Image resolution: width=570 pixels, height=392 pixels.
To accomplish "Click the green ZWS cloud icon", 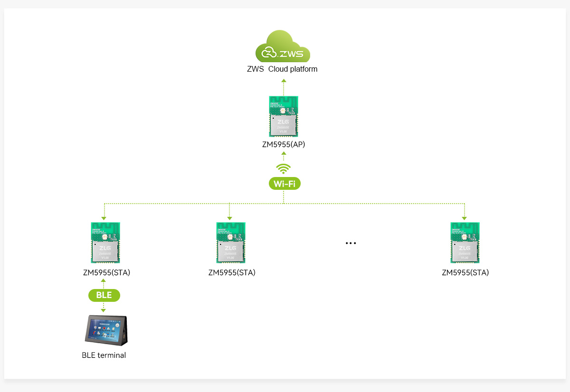I will 283,47.
